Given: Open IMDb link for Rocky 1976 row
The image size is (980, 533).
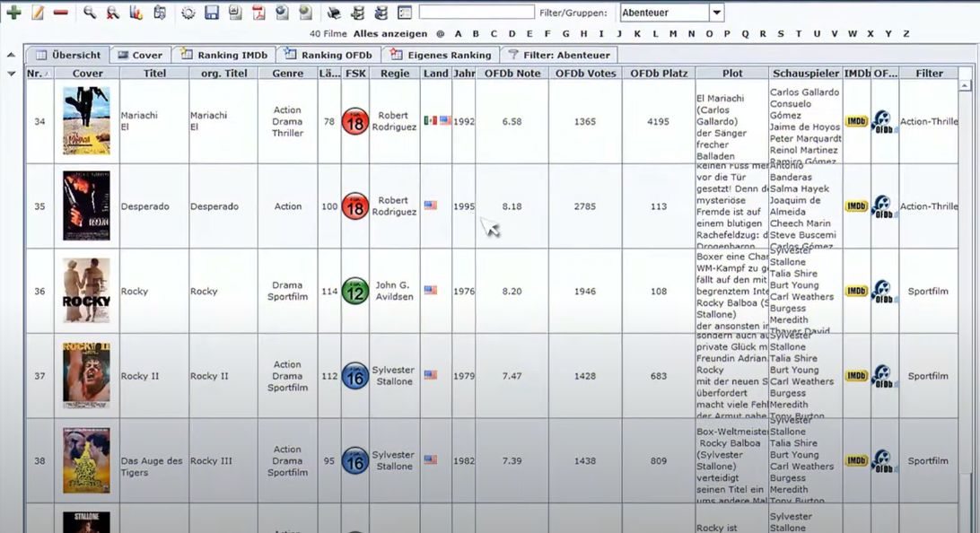Looking at the screenshot, I should [856, 292].
